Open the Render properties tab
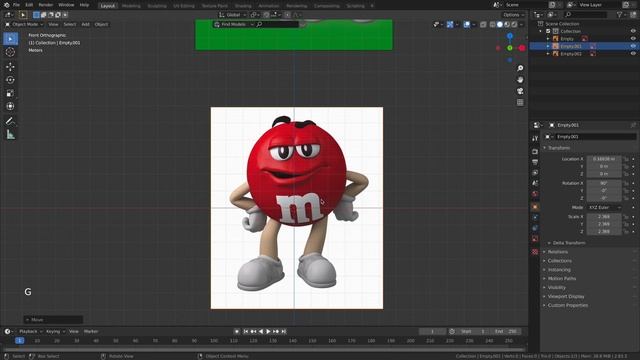The height and width of the screenshot is (360, 640). point(535,151)
